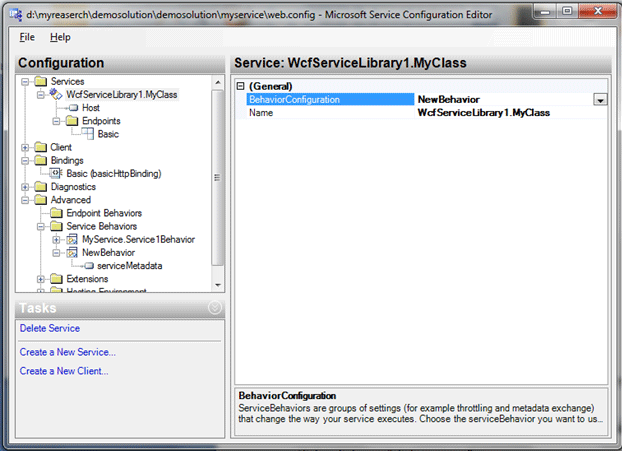The image size is (622, 451).
Task: Click the Service Behaviors folder icon
Action: [x=56, y=226]
